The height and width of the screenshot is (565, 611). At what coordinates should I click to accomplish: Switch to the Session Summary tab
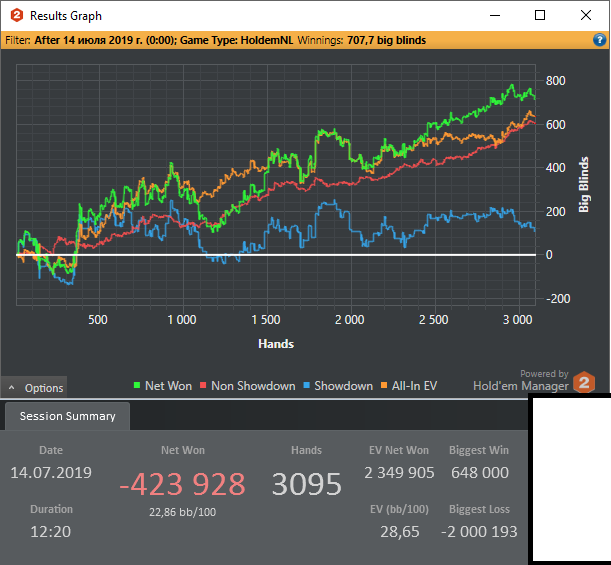tap(67, 416)
